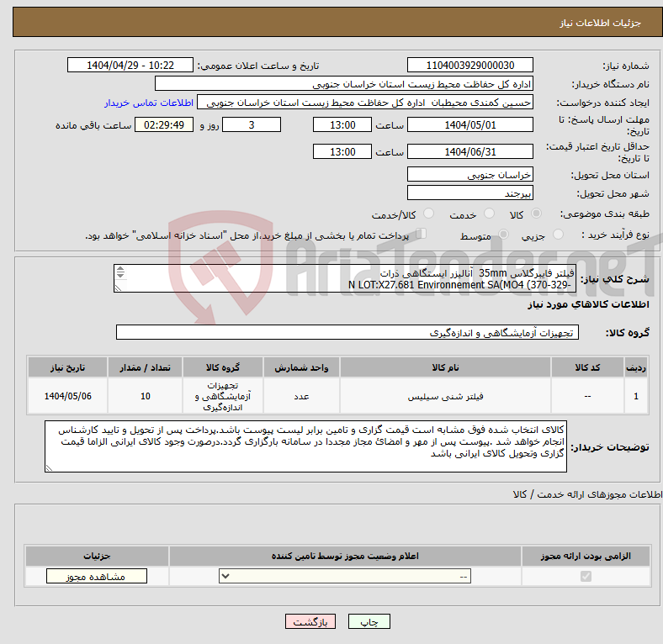This screenshot has width=663, height=644.
Task: Toggle the mandatory license checkbox
Action: tap(586, 576)
